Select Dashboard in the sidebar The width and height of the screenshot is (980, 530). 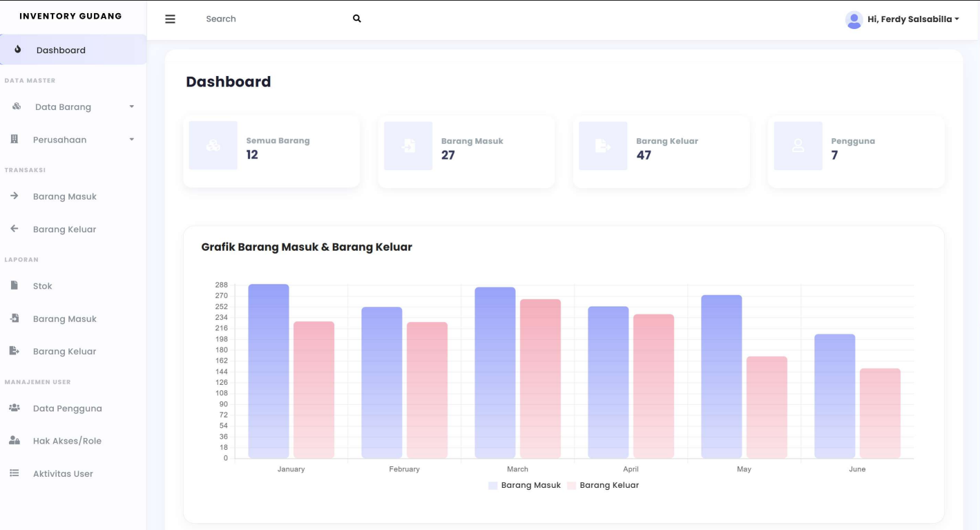[x=61, y=50]
